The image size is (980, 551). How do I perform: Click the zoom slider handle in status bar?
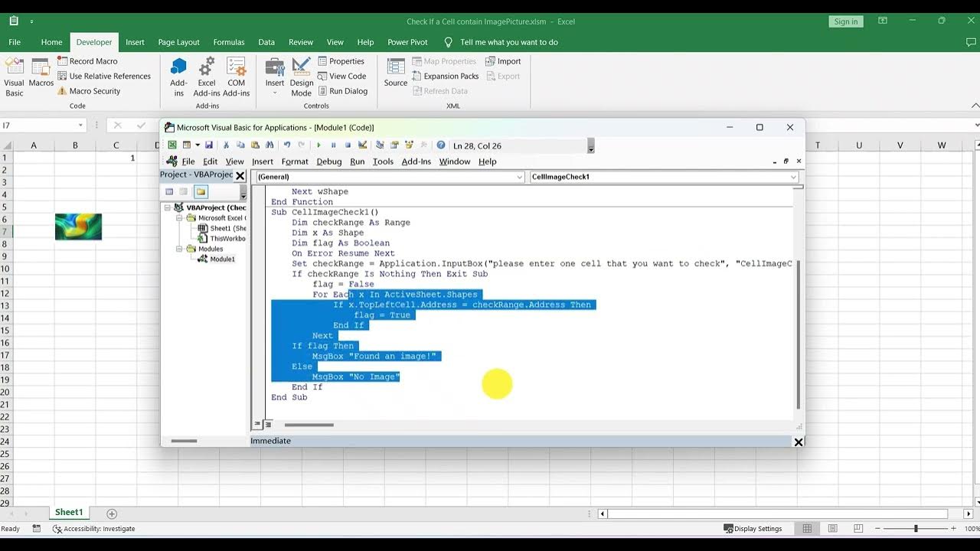916,529
